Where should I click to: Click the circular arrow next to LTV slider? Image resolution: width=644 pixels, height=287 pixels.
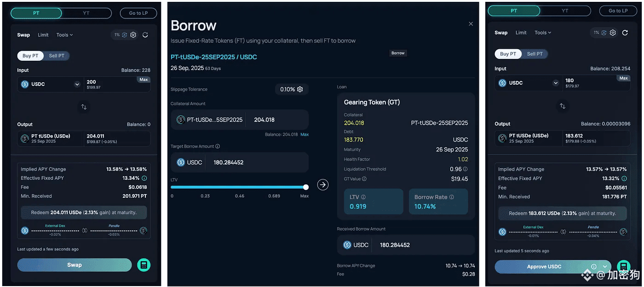pos(323,185)
